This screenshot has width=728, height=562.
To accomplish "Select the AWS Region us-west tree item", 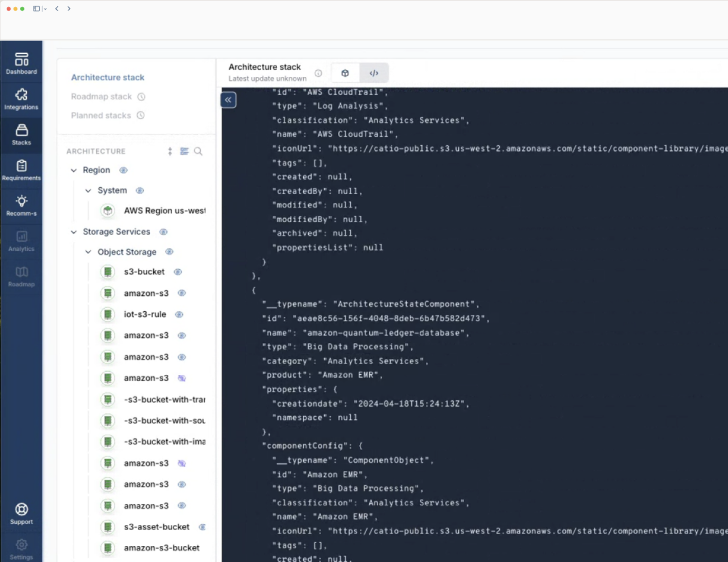I will coord(164,210).
